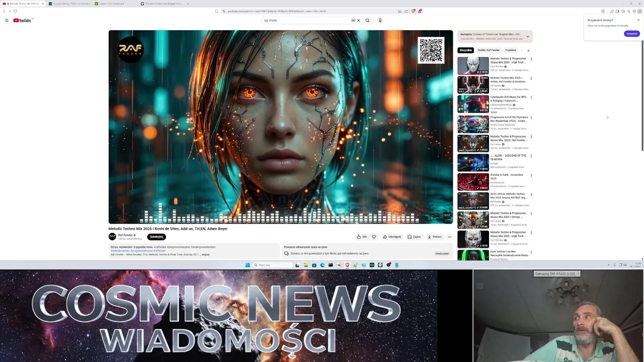
Task: Click the youtube.com address bar URL
Action: pyautogui.click(x=277, y=11)
